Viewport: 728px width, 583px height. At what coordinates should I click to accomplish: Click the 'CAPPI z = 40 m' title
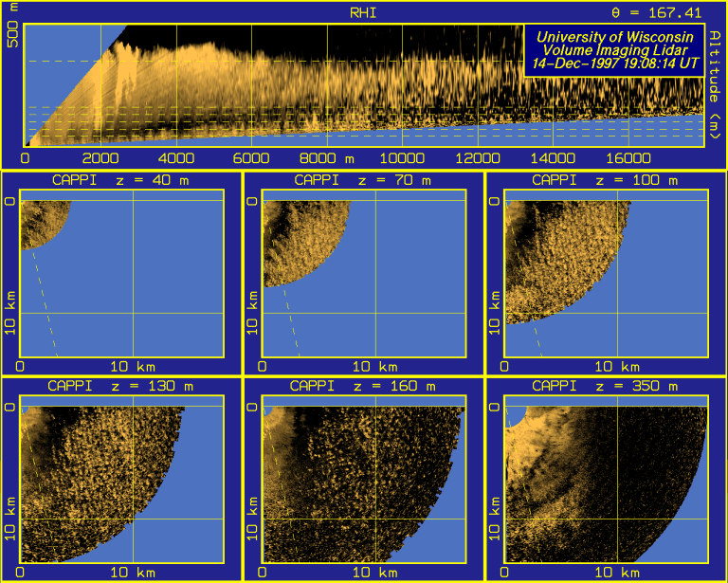tap(120, 180)
